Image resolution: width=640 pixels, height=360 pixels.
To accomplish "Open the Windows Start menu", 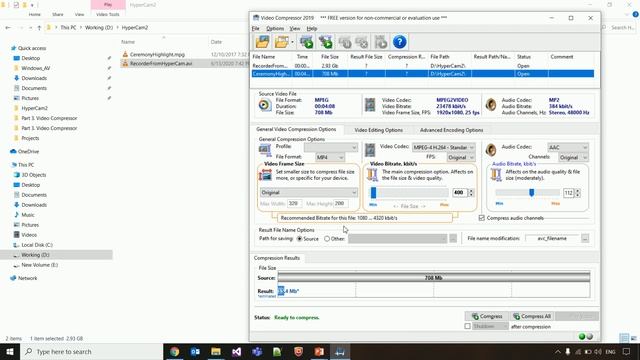I will pos(10,351).
